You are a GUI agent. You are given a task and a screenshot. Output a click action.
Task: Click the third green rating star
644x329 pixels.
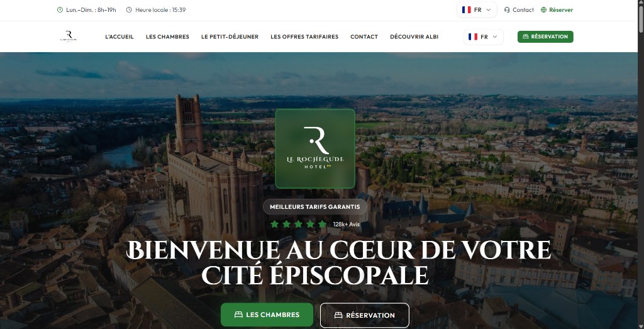[x=298, y=225]
